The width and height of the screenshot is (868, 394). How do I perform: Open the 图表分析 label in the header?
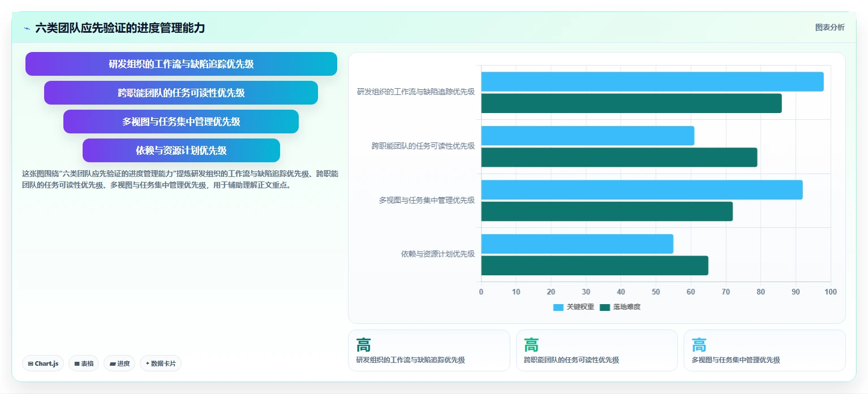[830, 27]
